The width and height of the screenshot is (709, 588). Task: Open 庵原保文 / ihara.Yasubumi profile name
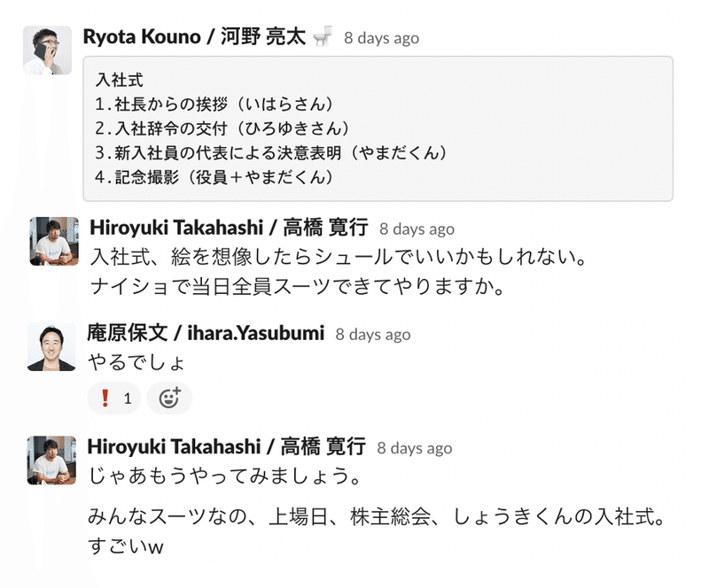pos(206,333)
